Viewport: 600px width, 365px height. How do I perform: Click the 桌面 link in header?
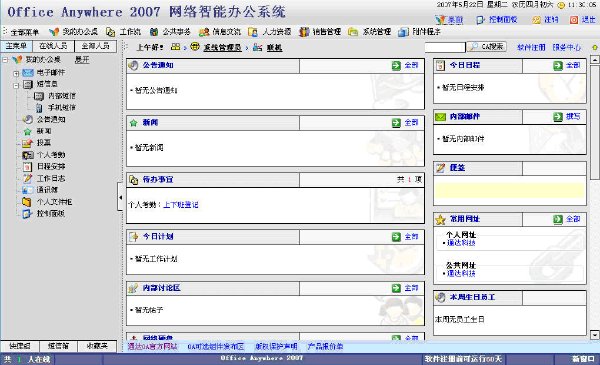coord(455,20)
